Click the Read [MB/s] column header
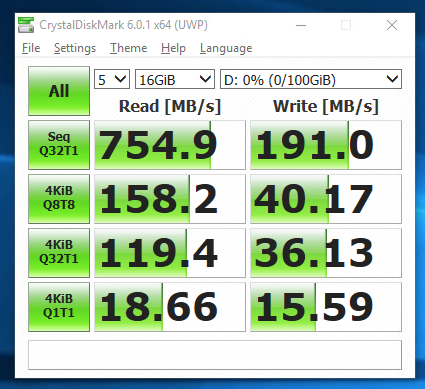This screenshot has height=389, width=425. click(170, 106)
